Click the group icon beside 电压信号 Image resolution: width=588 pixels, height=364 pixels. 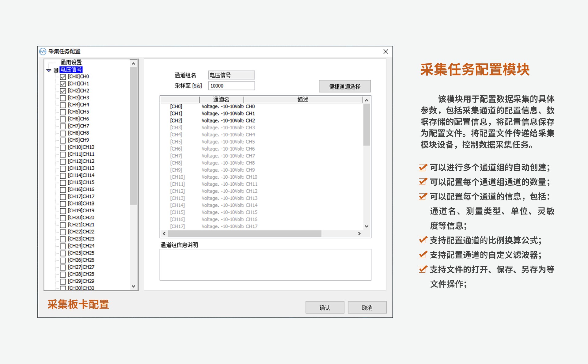coord(56,70)
